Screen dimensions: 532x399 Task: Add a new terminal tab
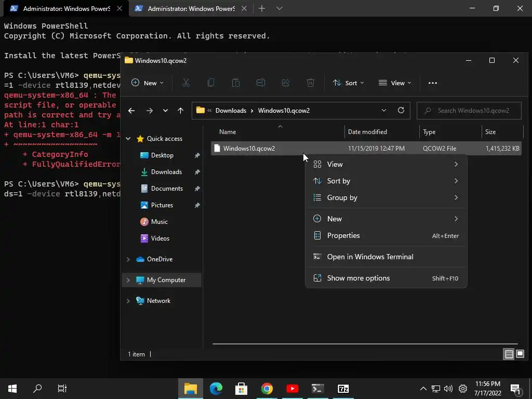click(x=262, y=8)
